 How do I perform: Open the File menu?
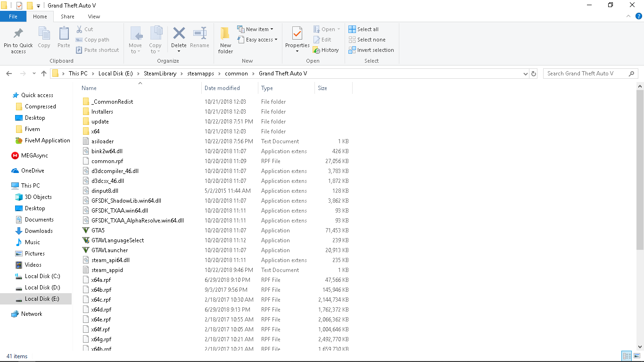point(13,16)
